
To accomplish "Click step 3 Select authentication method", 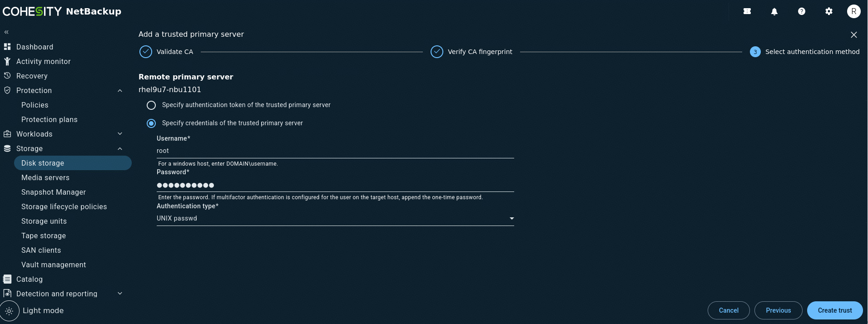I will 805,52.
